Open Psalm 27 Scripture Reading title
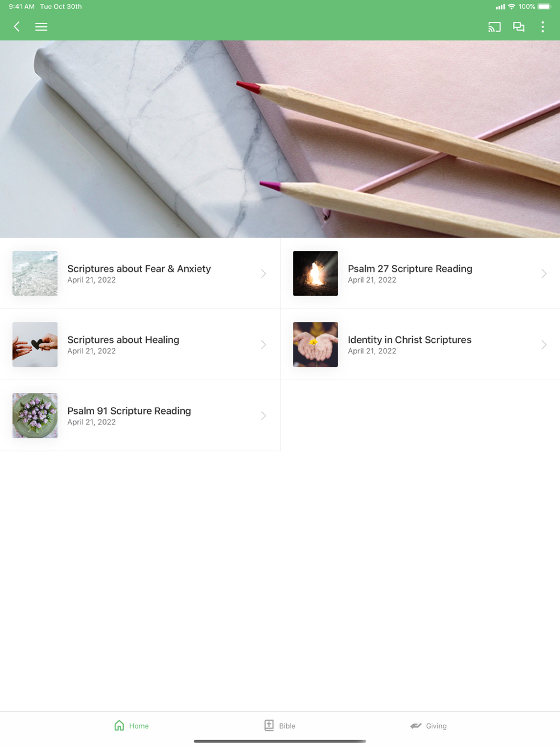 coord(410,269)
